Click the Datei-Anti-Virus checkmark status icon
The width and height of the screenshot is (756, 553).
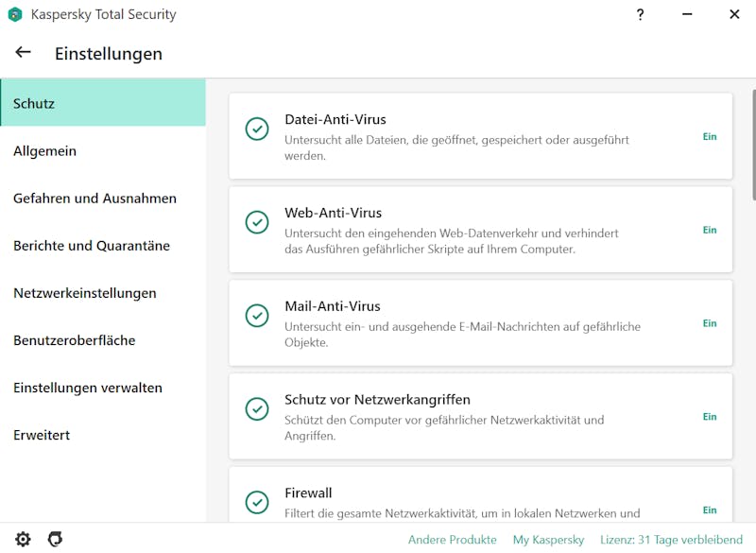(257, 130)
